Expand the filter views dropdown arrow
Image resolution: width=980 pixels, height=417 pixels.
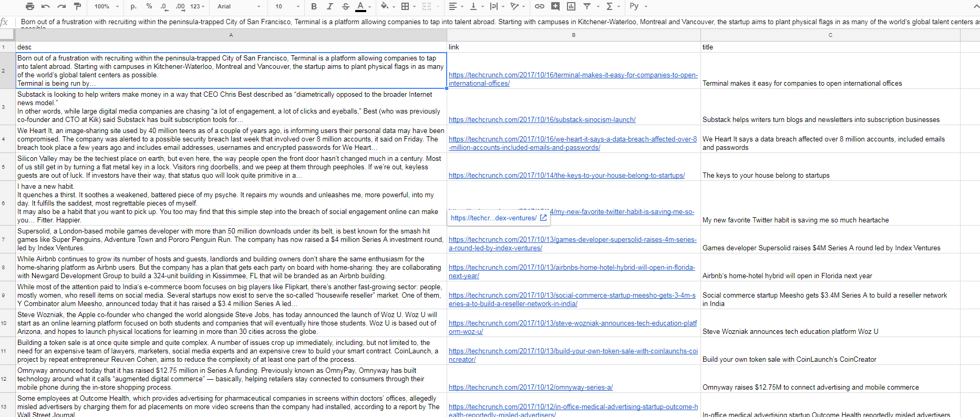tap(598, 6)
